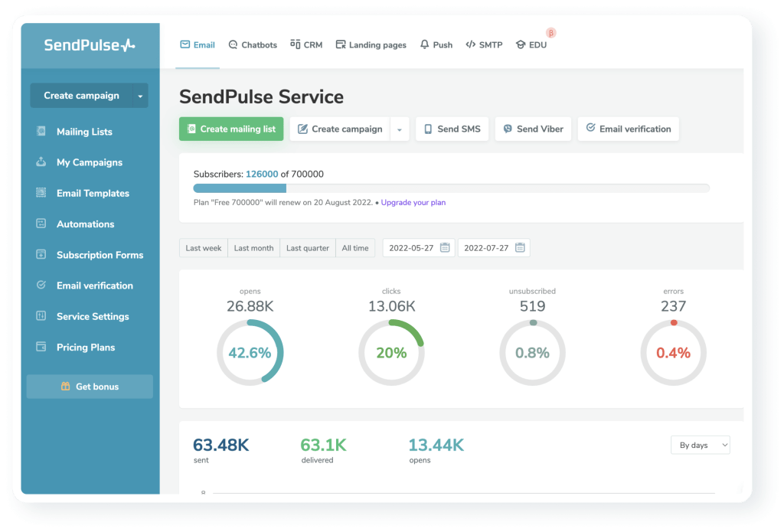Open the Chatbots section icon
Viewport: 784px width, 532px height.
[x=232, y=44]
